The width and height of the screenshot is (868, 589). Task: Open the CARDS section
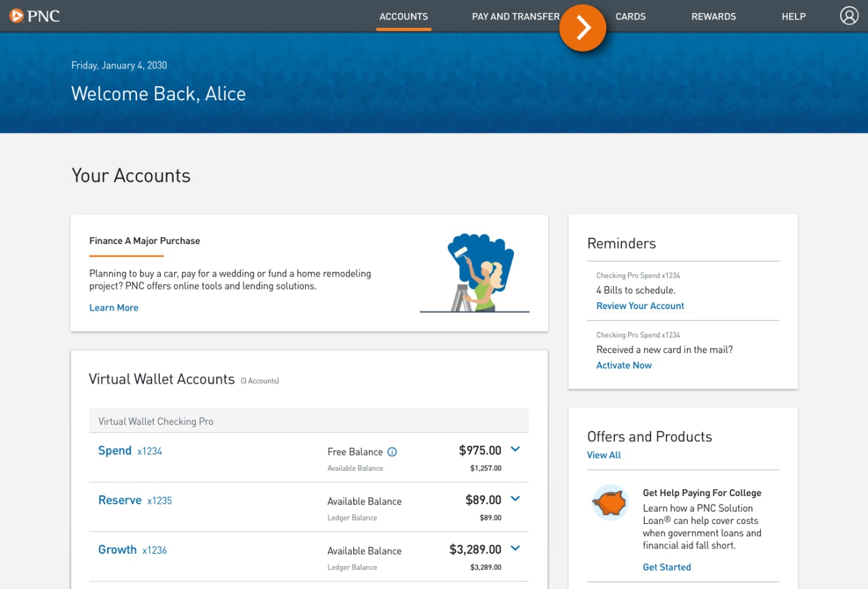(631, 16)
